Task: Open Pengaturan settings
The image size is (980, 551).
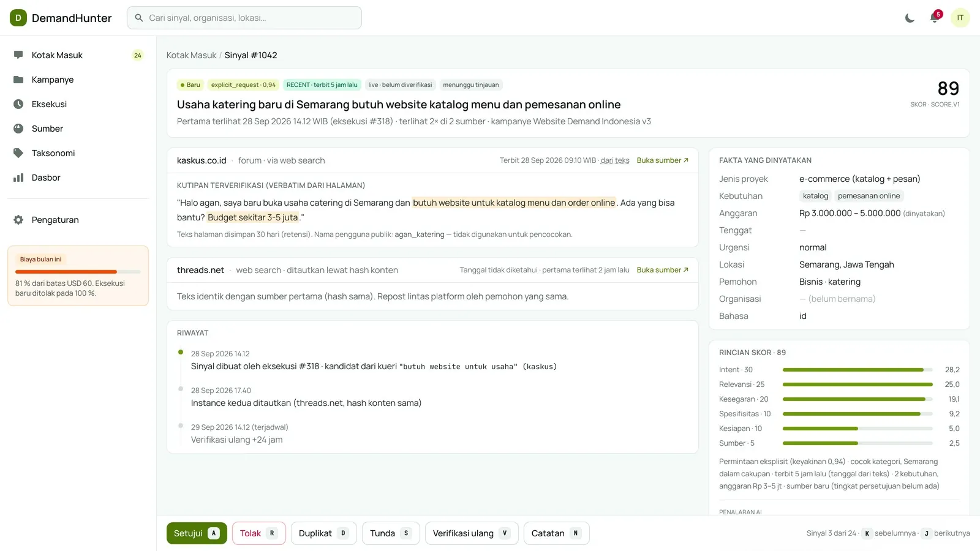Action: coord(78,220)
